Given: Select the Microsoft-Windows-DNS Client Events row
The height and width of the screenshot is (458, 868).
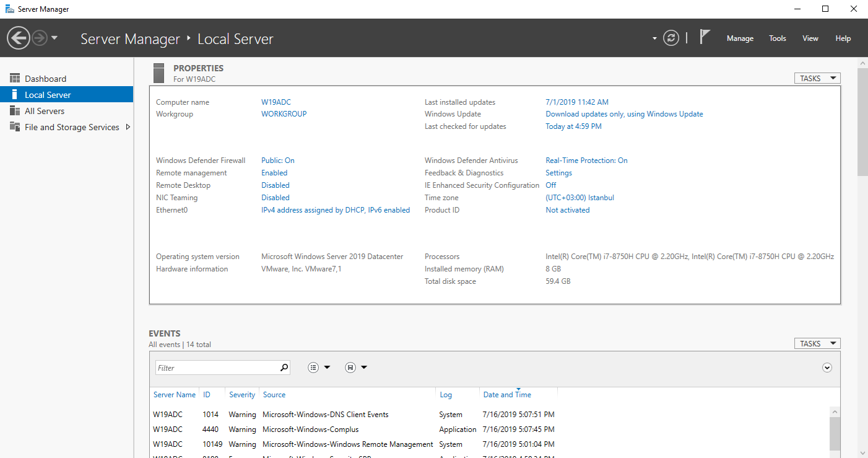Looking at the screenshot, I should point(489,415).
